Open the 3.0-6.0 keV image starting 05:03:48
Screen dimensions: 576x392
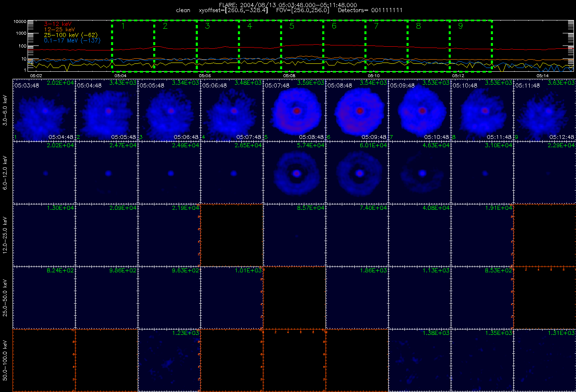(x=44, y=110)
